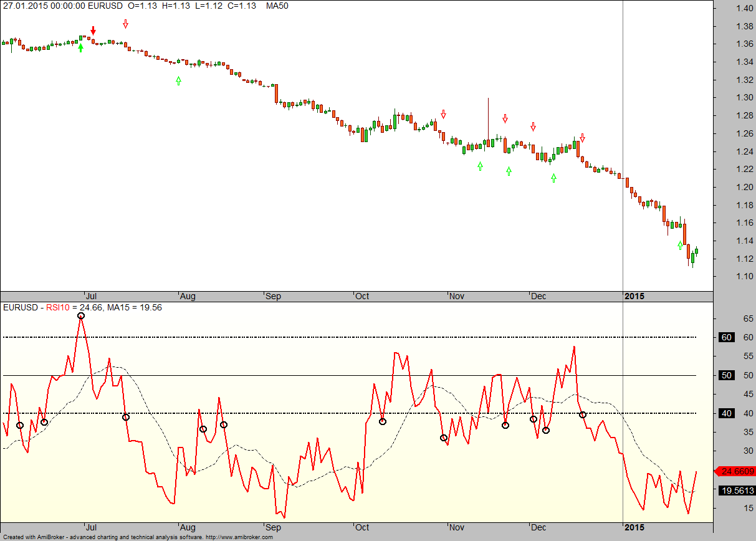The height and width of the screenshot is (541, 756).
Task: Select the last RSI circle marker in mid-December
Action: pyautogui.click(x=583, y=414)
